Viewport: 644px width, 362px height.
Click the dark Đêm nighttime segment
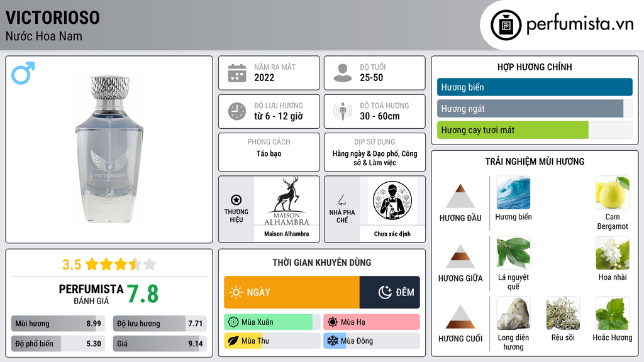click(390, 292)
